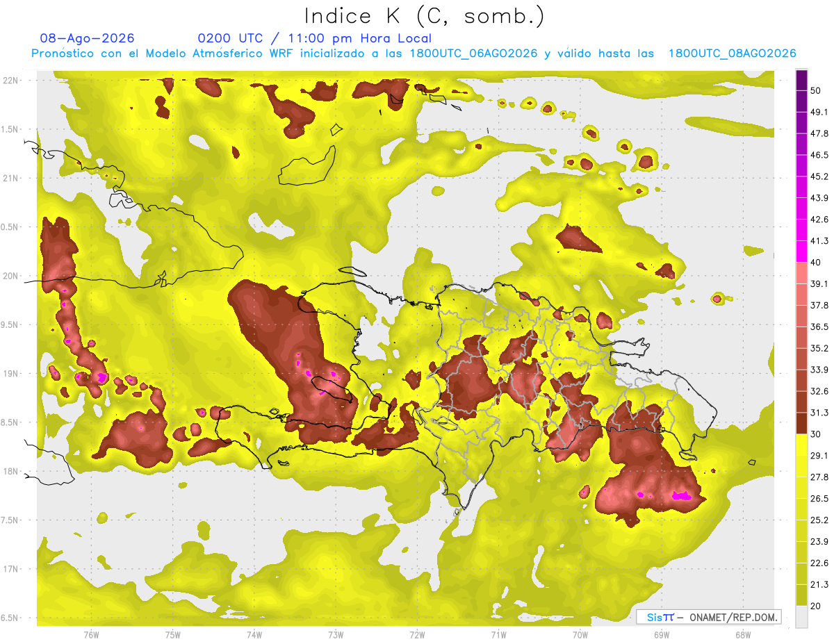Click the "1800UTC_06AGO2026" initialization time text

tap(473, 53)
